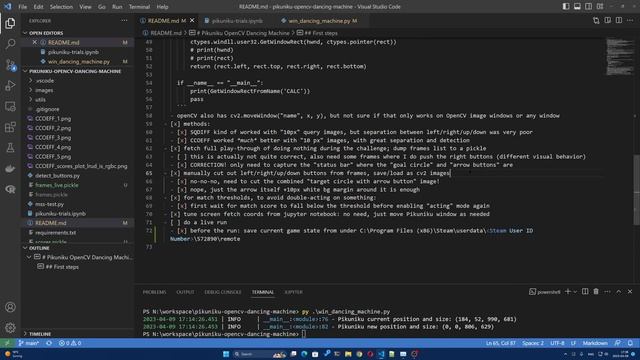
Task: Open the Terminal menu
Action: click(x=139, y=7)
